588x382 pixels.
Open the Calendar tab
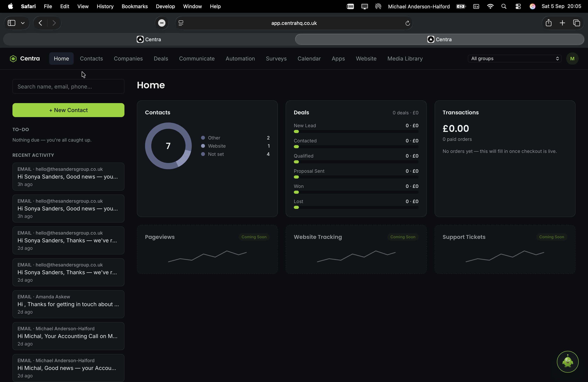click(x=309, y=59)
